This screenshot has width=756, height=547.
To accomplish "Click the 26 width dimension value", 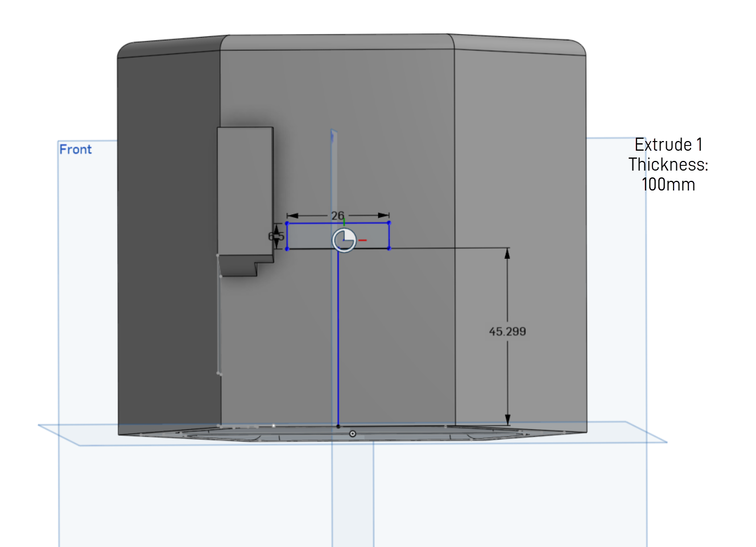I will pyautogui.click(x=337, y=216).
